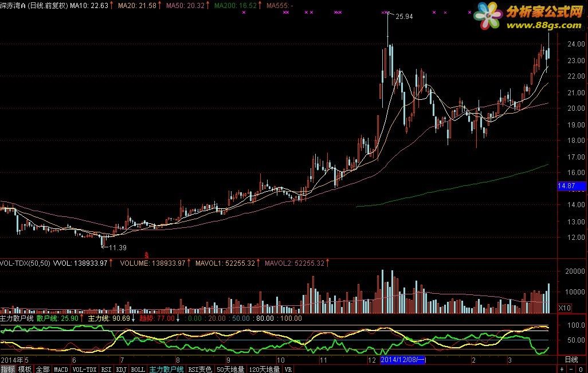Click the 主力散户线 indicator title
The image size is (588, 373).
(x=17, y=318)
